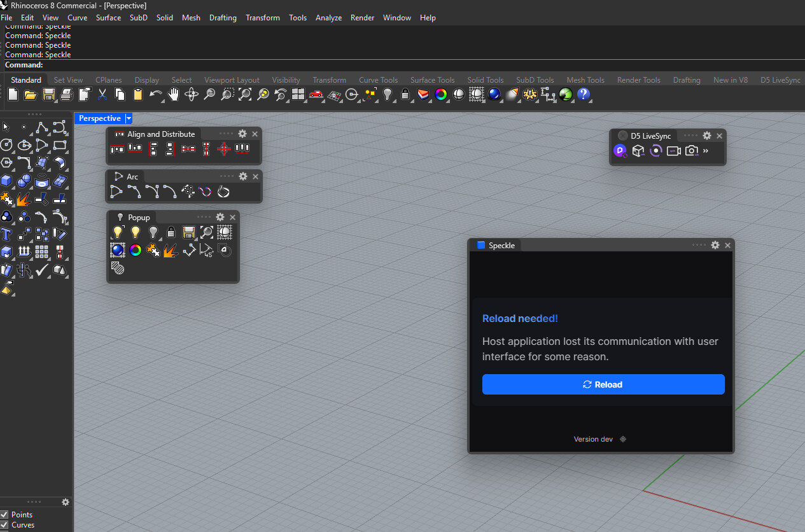The width and height of the screenshot is (805, 532).
Task: Open Popup panel gear options menu
Action: (x=220, y=217)
